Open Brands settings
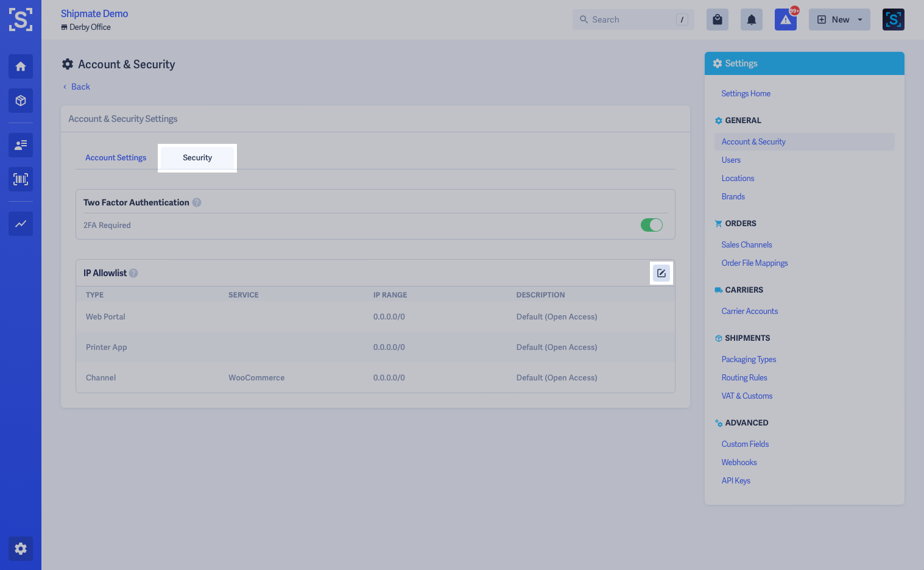The width and height of the screenshot is (924, 570). pos(733,196)
